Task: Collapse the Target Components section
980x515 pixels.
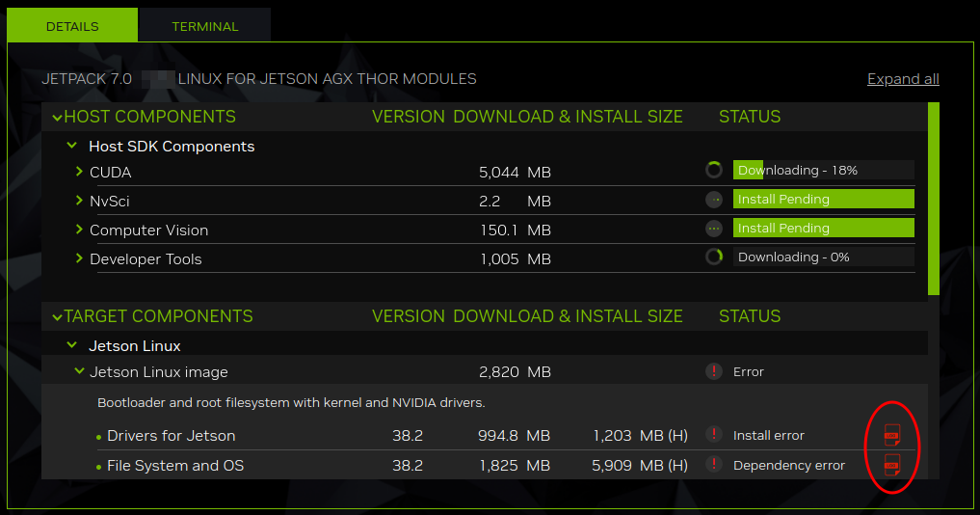Action: (58, 317)
